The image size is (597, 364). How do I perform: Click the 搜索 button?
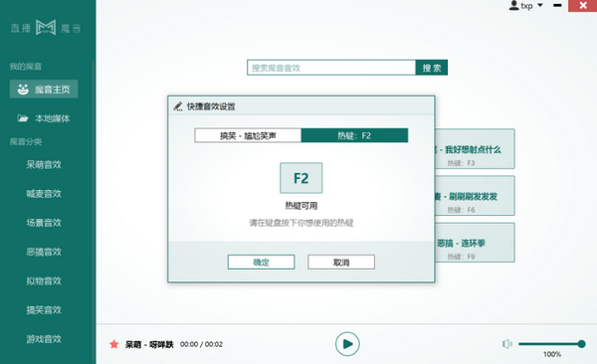tap(432, 68)
